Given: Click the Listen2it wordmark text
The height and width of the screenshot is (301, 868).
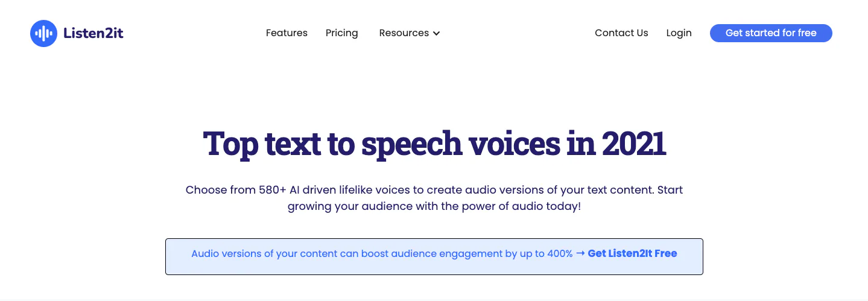Looking at the screenshot, I should pyautogui.click(x=93, y=33).
